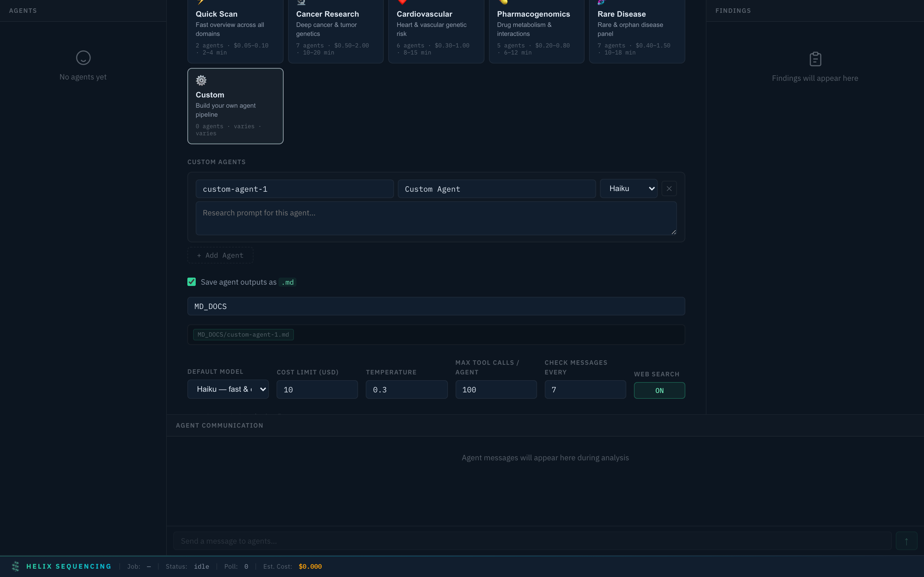Click the Cardiovascular heart icon
The image size is (924, 577).
(x=402, y=2)
